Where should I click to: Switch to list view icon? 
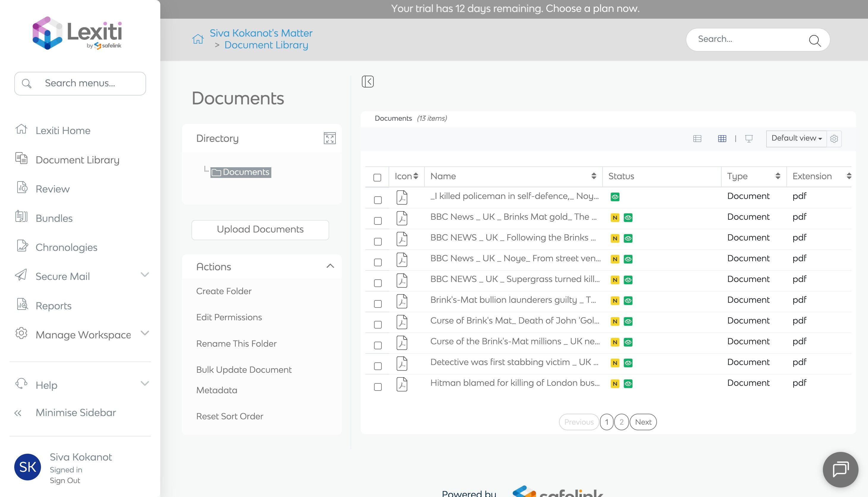coord(697,138)
